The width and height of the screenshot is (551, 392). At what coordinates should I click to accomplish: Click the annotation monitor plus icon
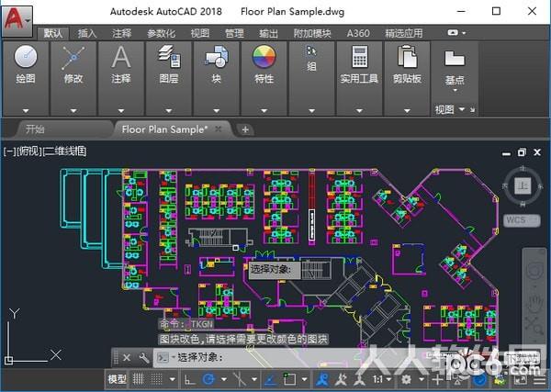(x=437, y=379)
